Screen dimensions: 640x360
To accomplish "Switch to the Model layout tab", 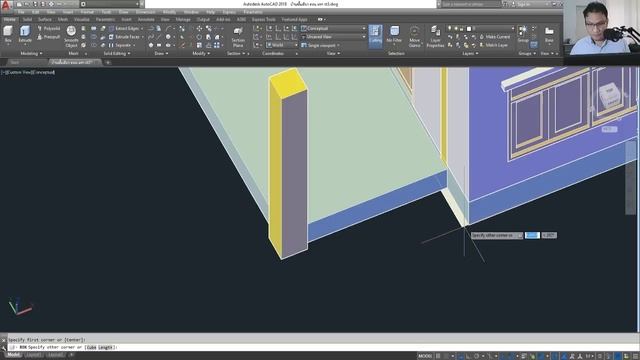I will coord(13,355).
